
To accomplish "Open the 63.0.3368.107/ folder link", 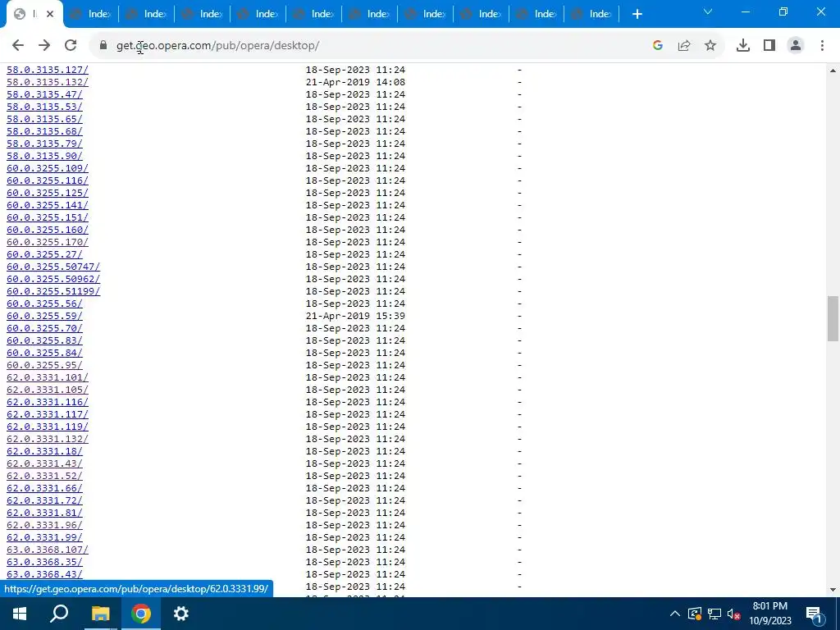I will [x=47, y=550].
